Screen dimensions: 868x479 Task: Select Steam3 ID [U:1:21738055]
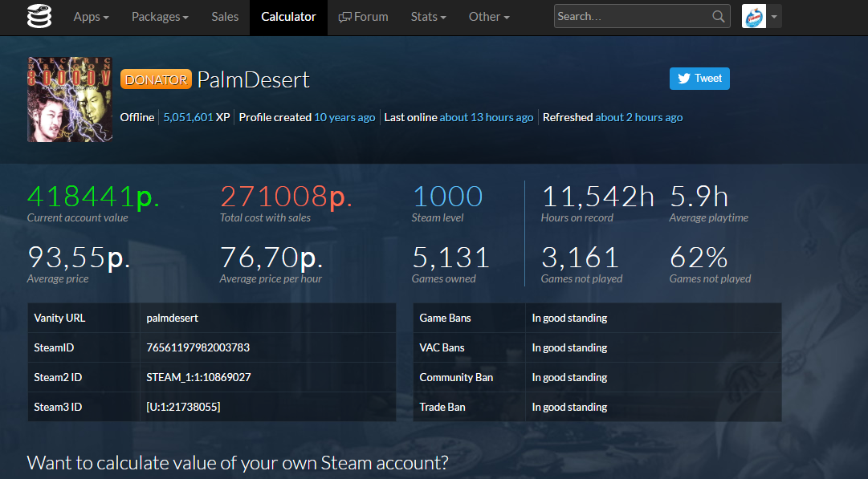(x=183, y=407)
